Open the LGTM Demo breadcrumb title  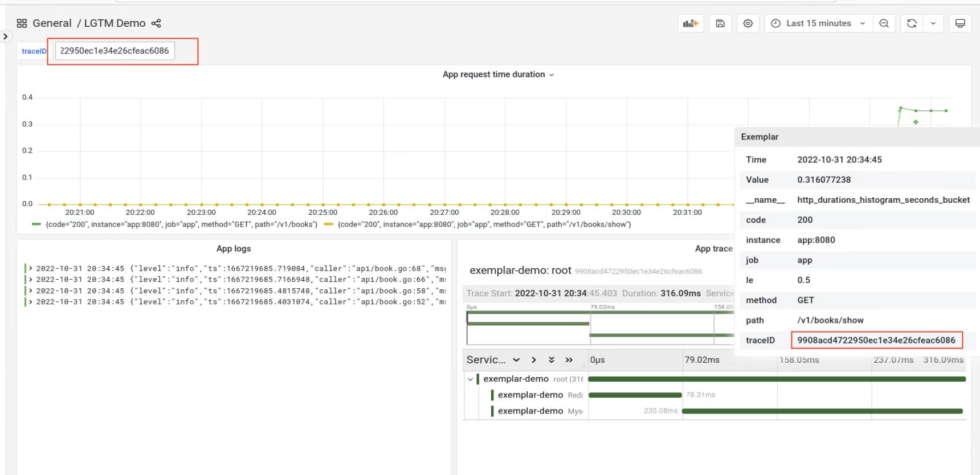point(115,23)
